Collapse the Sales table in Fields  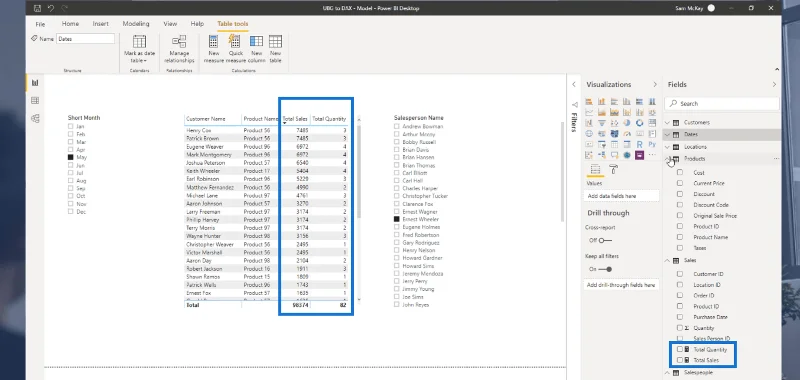(668, 261)
